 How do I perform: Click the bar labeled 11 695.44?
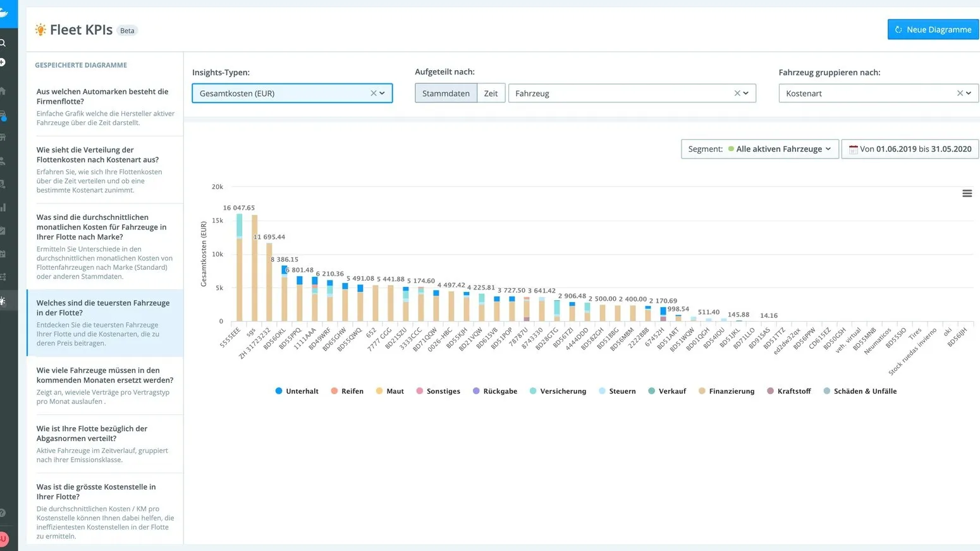coord(269,282)
